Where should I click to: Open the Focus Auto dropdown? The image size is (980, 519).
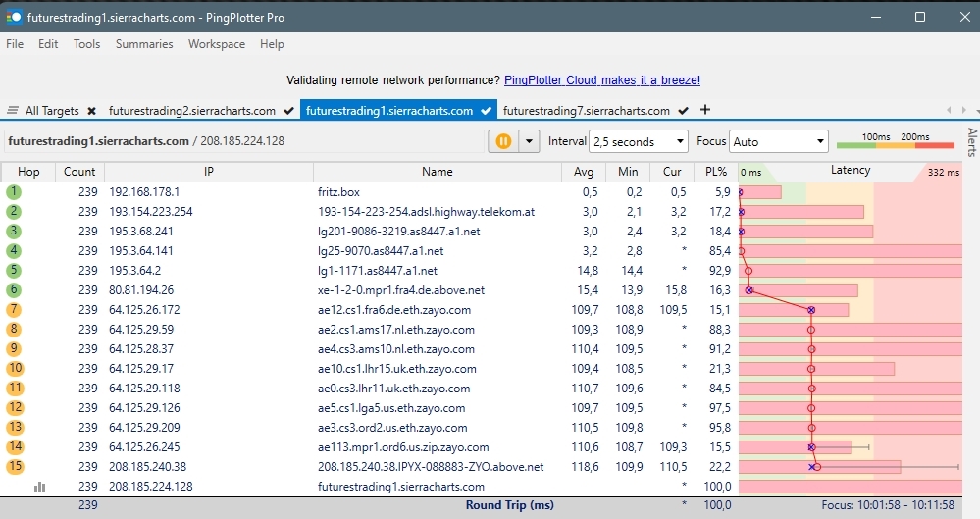[x=779, y=141]
